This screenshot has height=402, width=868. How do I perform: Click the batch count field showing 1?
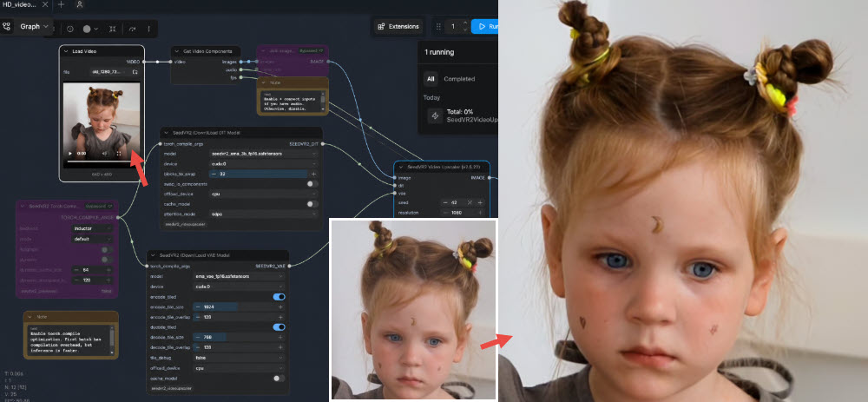point(453,26)
